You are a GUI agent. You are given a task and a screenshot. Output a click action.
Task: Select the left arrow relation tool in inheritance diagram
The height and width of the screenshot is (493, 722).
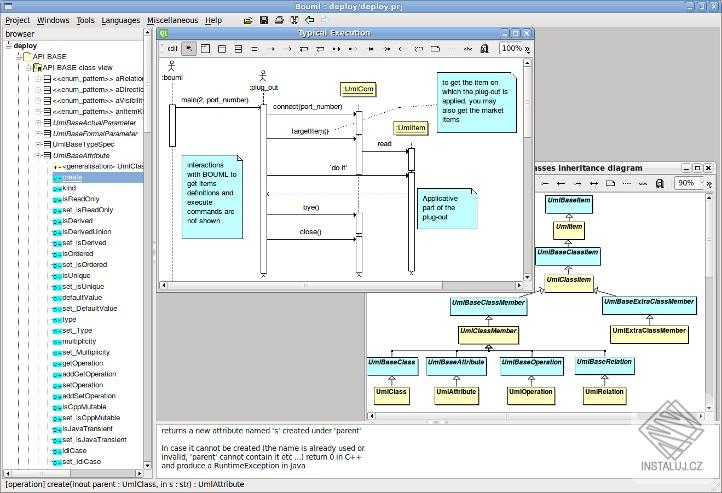coord(561,184)
